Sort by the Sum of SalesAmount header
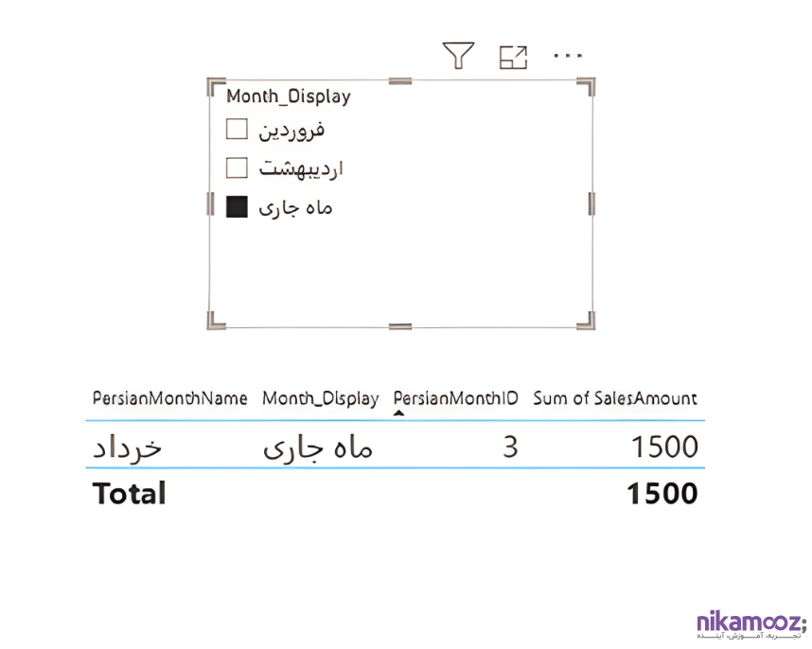This screenshot has height=649, width=812. (x=615, y=398)
